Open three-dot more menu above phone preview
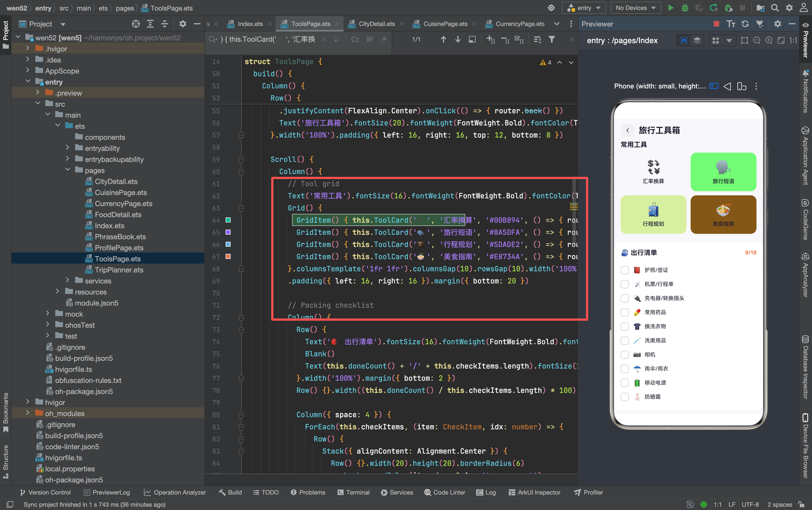The image size is (812, 510). coord(756,86)
